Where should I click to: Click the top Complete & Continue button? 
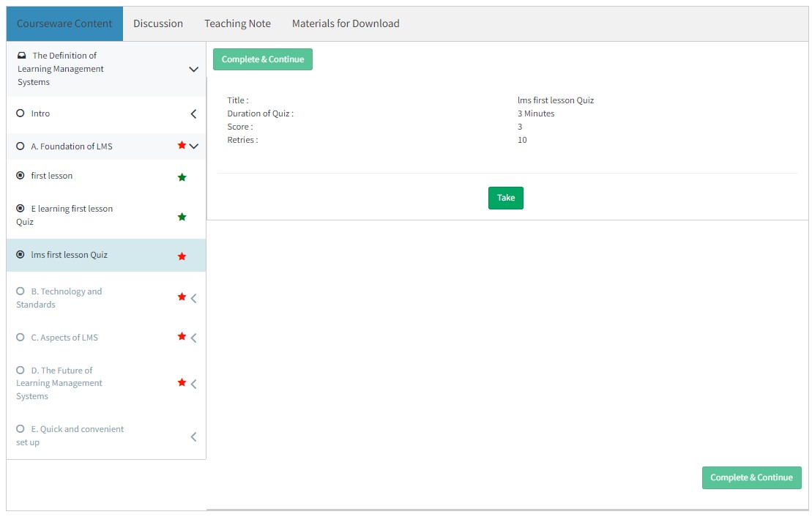pos(263,59)
